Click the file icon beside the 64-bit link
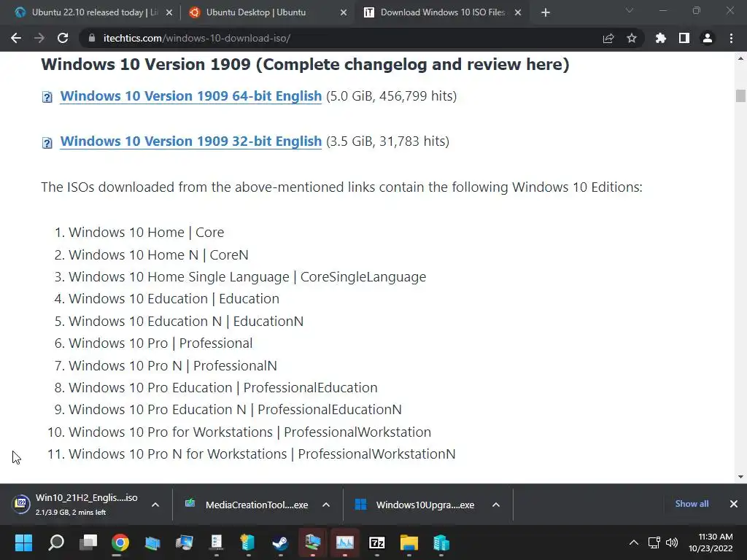Viewport: 747px width, 560px height. 47,98
